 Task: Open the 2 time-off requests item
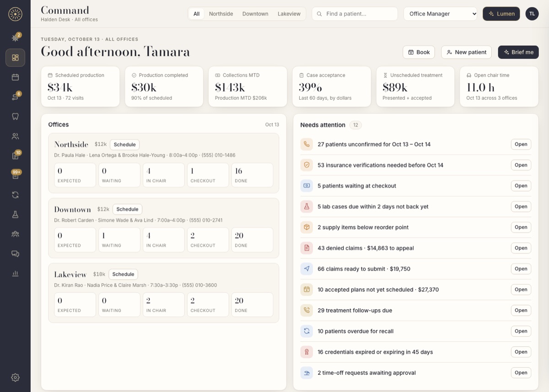[x=521, y=372]
